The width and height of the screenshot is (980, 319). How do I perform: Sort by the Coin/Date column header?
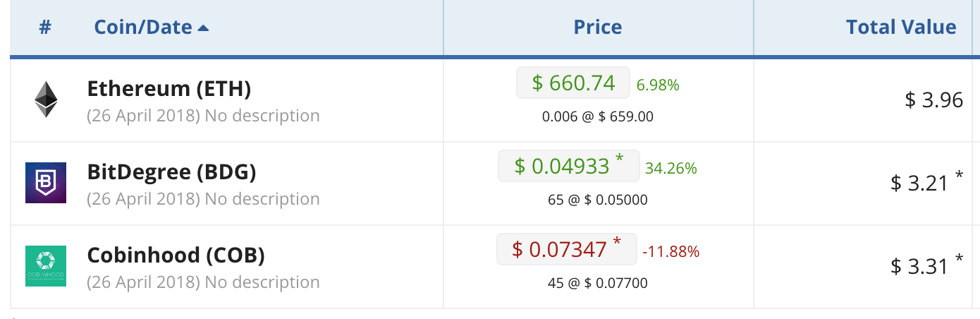152,28
